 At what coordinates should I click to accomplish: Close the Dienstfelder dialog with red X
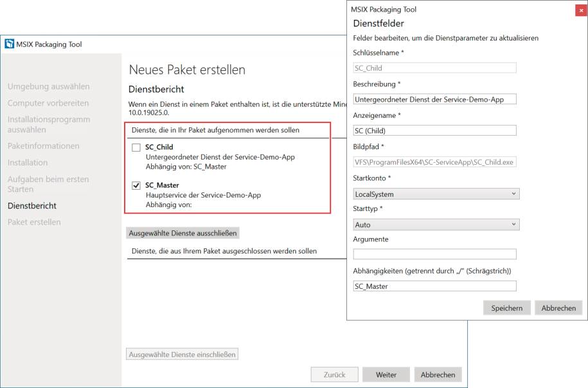pos(581,10)
